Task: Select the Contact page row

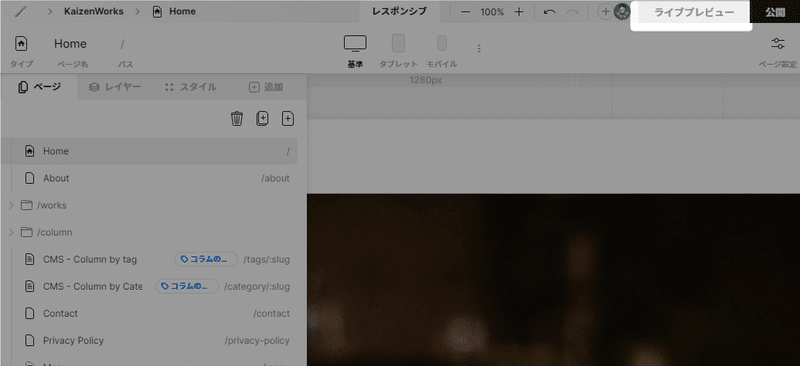Action: tap(149, 313)
